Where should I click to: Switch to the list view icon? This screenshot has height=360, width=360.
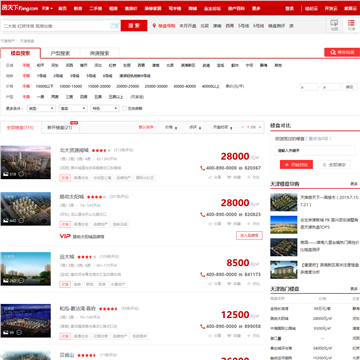351,25
